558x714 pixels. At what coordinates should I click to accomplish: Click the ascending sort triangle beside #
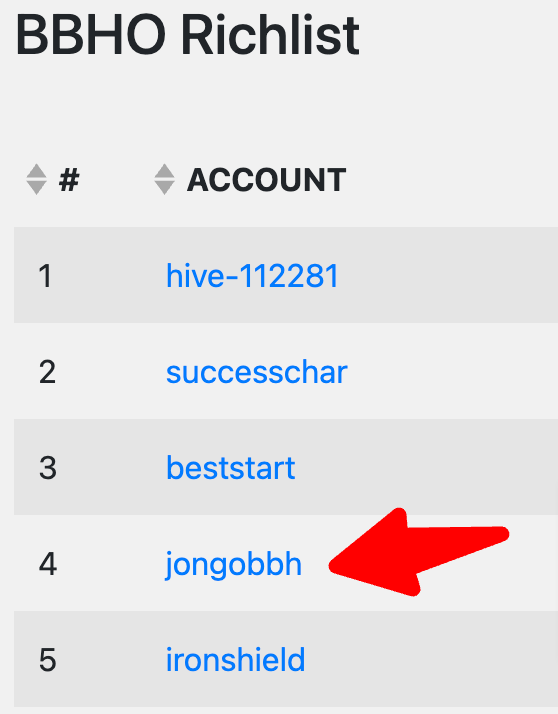(x=36, y=171)
